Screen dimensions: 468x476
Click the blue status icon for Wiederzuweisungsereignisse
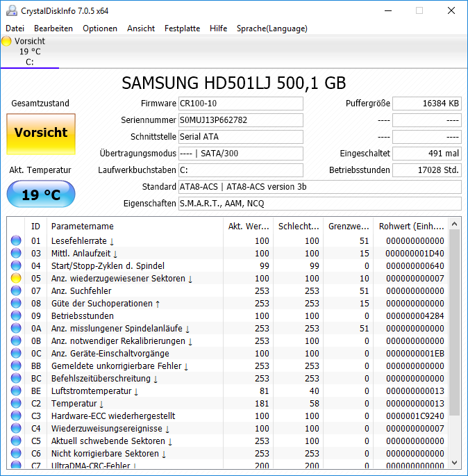[x=16, y=428]
